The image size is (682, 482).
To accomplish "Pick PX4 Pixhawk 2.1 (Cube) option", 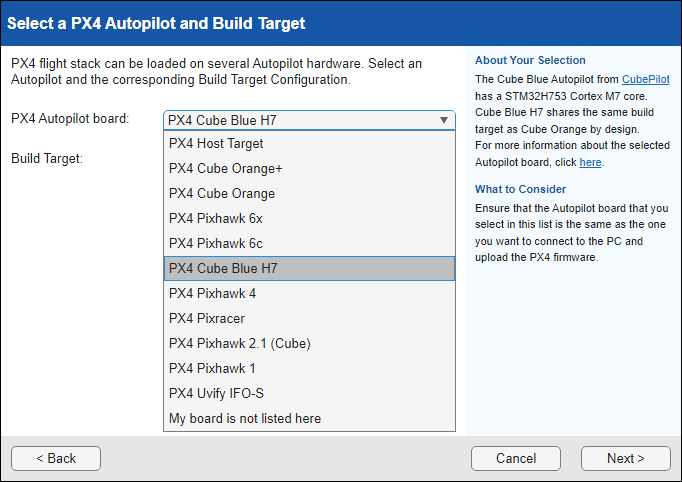I will pyautogui.click(x=239, y=343).
